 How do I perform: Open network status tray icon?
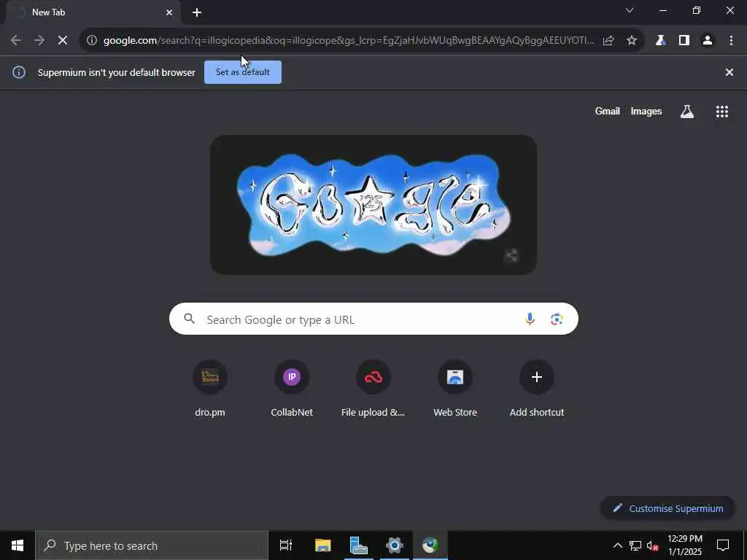tap(635, 545)
